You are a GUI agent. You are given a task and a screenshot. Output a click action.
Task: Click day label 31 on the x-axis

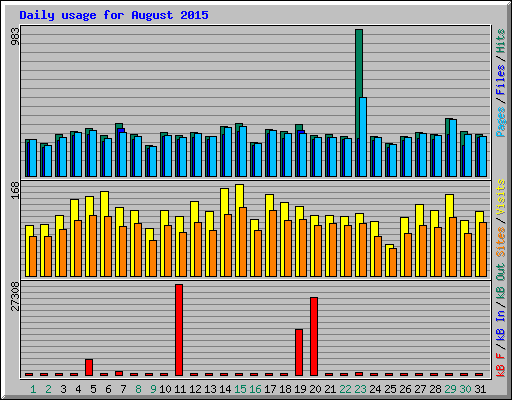pos(480,389)
